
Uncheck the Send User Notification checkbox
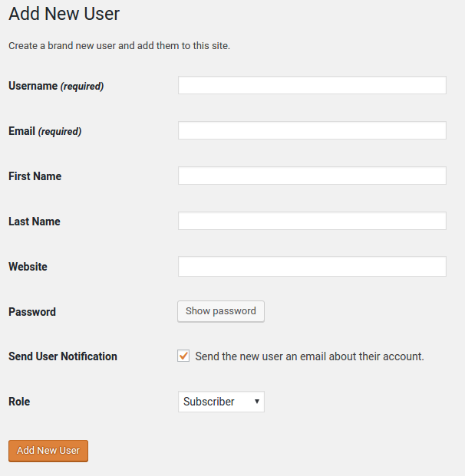click(183, 356)
